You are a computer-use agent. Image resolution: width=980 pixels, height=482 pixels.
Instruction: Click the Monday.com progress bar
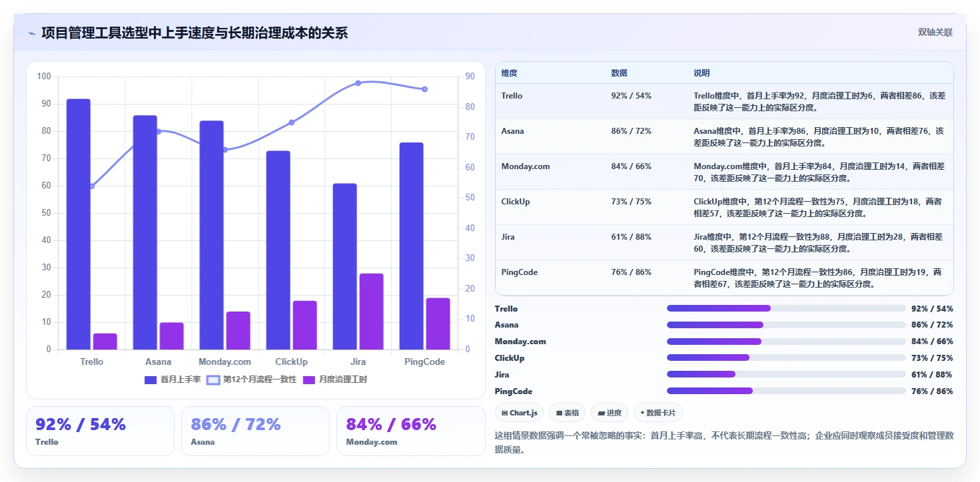(x=786, y=342)
